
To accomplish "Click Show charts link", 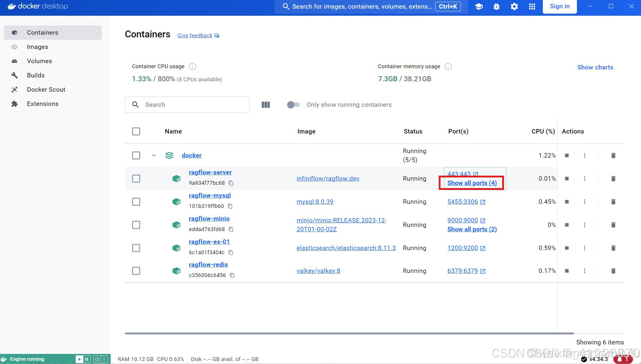I will [x=595, y=67].
